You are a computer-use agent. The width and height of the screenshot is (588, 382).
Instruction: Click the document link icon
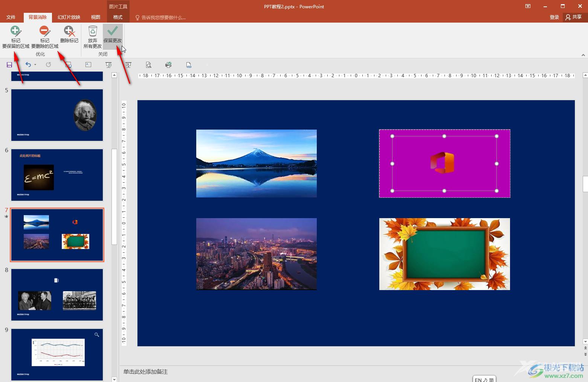(x=189, y=65)
